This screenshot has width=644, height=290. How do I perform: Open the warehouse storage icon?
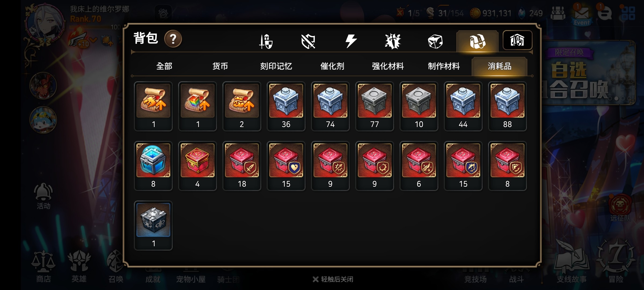[x=517, y=40]
